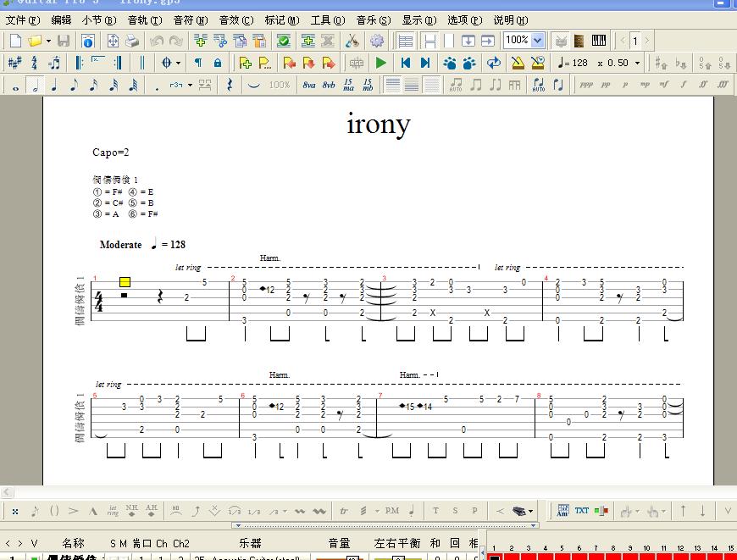Show the fretboard panel icon
Image resolution: width=737 pixels, height=560 pixels.
point(579,41)
